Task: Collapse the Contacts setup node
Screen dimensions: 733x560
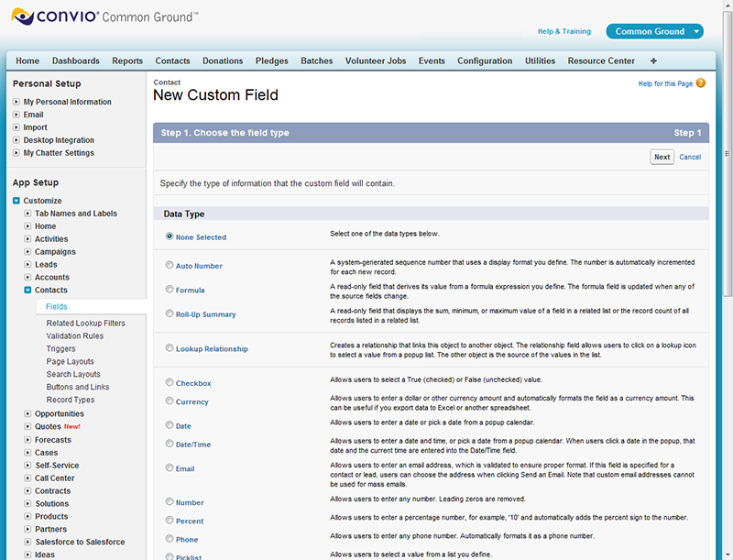Action: (x=28, y=291)
